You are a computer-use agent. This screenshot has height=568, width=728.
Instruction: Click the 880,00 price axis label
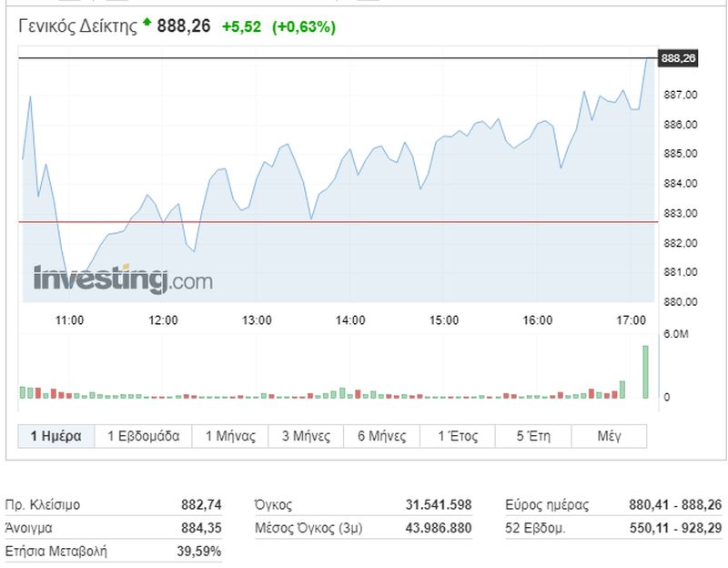pos(681,302)
